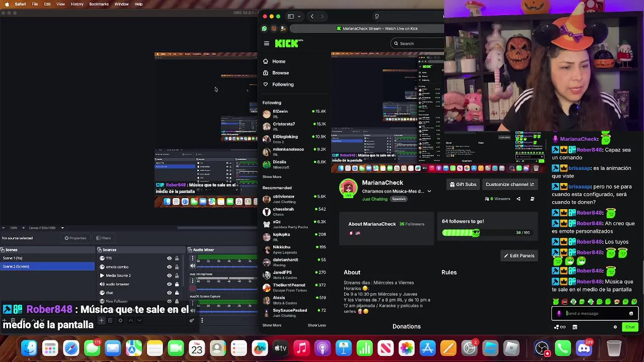Adjust the mac microphone volume slider
The width and height of the screenshot is (644, 362).
[x=226, y=288]
